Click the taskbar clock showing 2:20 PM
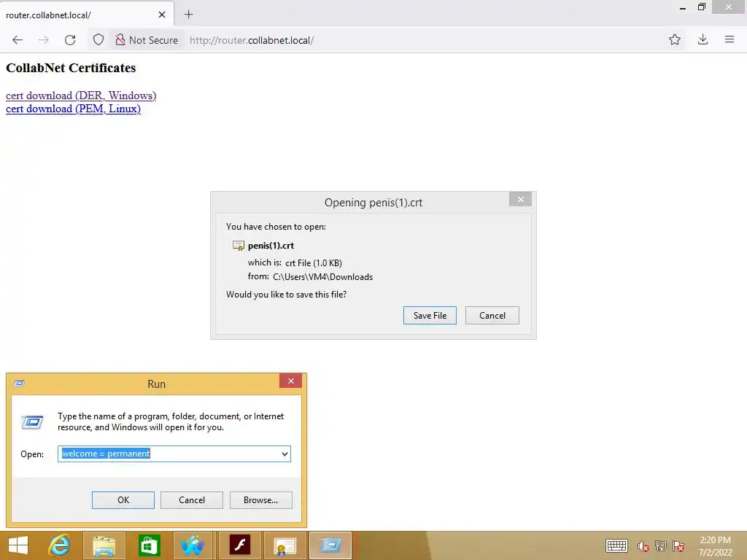This screenshot has width=747, height=560. [715, 546]
